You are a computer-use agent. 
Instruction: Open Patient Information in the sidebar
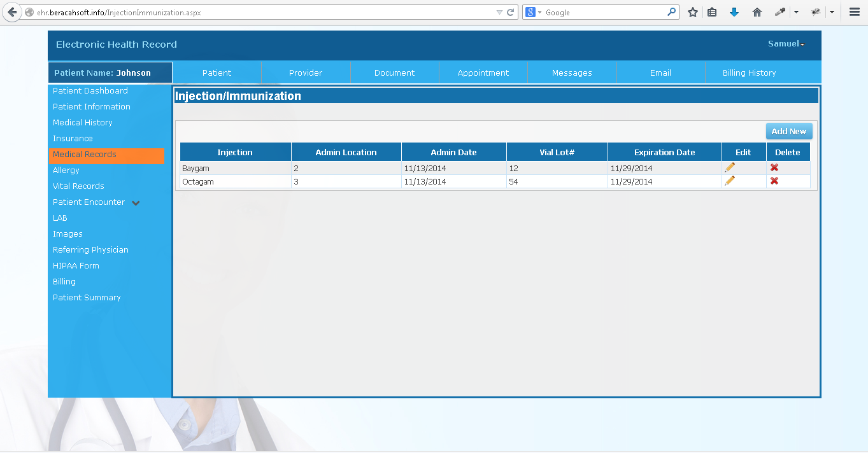tap(92, 107)
